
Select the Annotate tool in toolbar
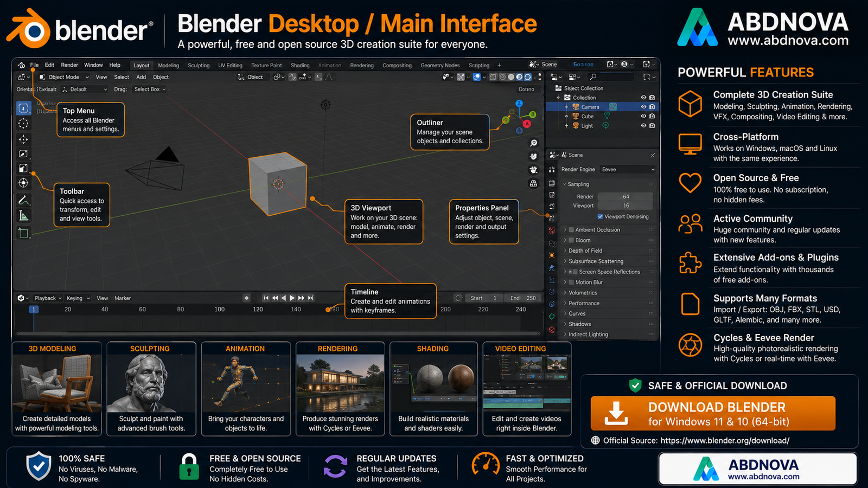23,200
